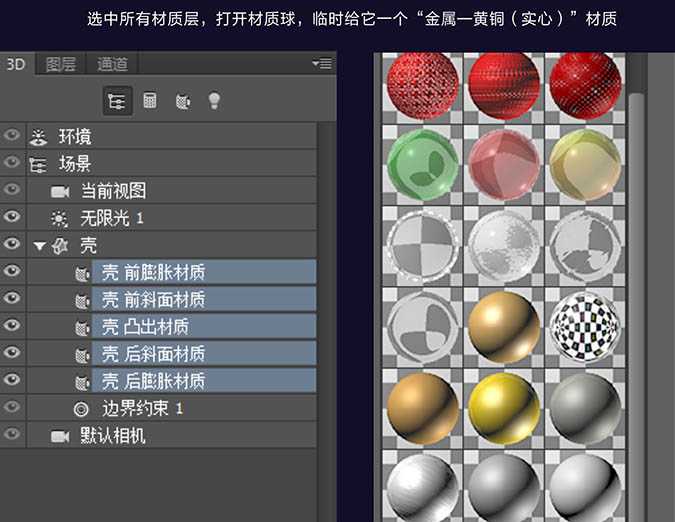Screen dimensions: 675x522
Task: Choose the green glass material ball
Action: point(422,165)
